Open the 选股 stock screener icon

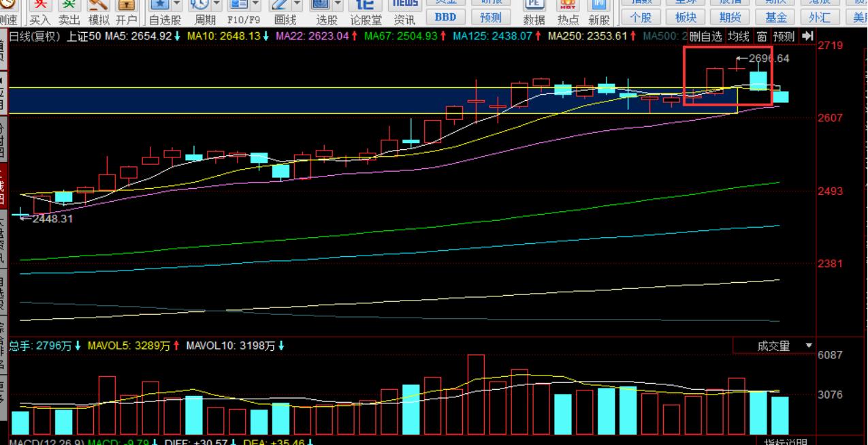point(321,5)
